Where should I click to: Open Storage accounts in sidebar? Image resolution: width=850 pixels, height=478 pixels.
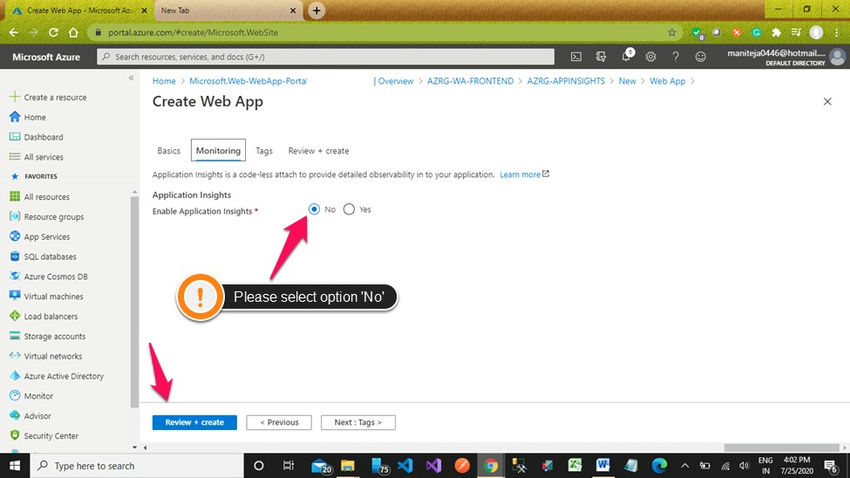[54, 336]
